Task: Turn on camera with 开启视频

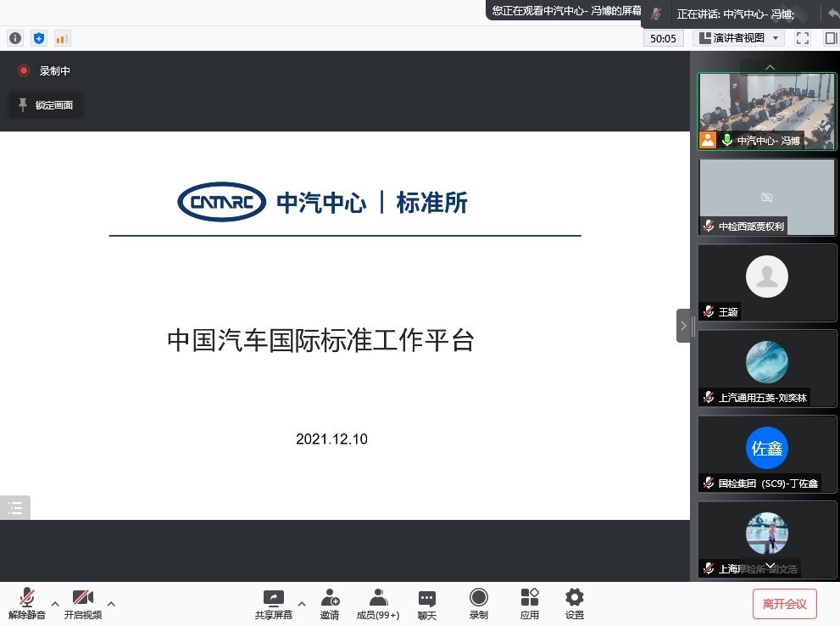Action: pos(83,603)
